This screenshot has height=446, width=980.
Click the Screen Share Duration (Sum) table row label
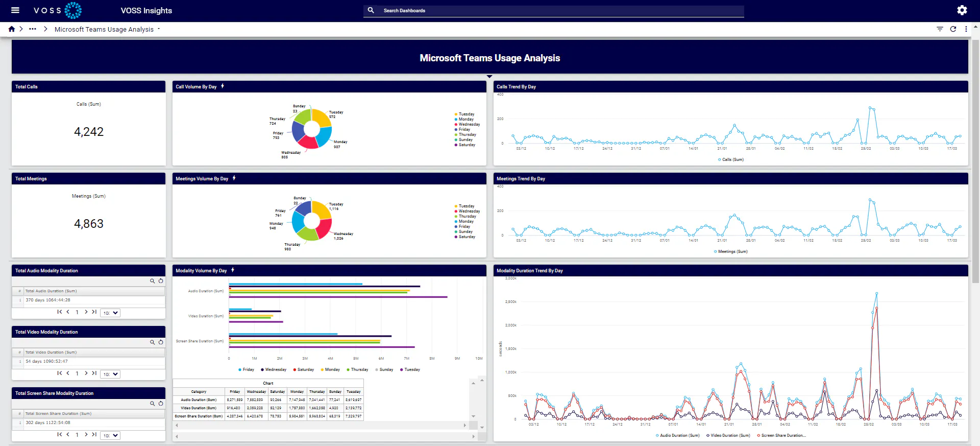click(199, 416)
